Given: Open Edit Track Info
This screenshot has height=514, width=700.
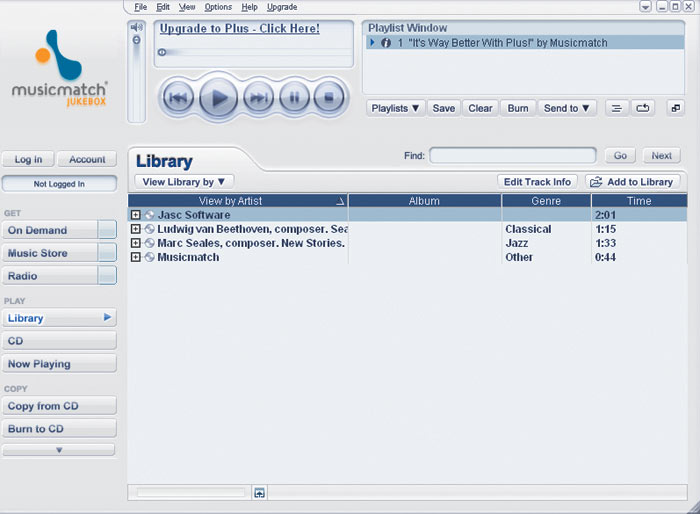Looking at the screenshot, I should (x=538, y=182).
